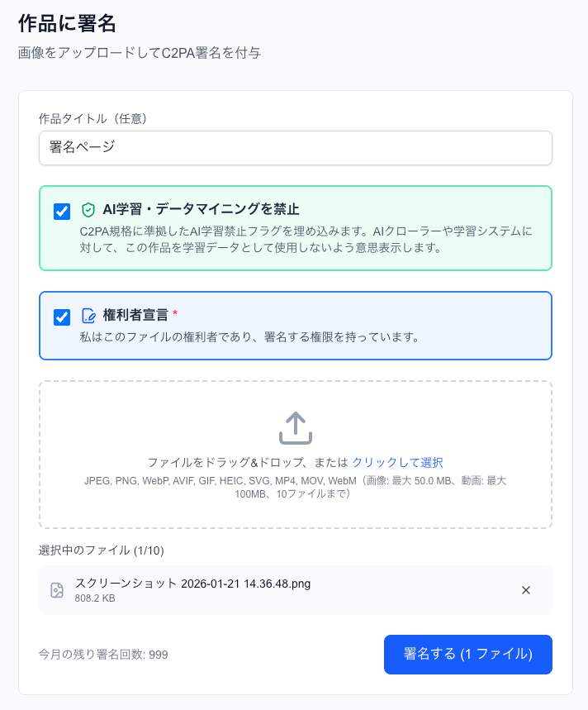Click the pen icon beside 権利者宣言
Screen dimensions: 588x710
pos(88,316)
